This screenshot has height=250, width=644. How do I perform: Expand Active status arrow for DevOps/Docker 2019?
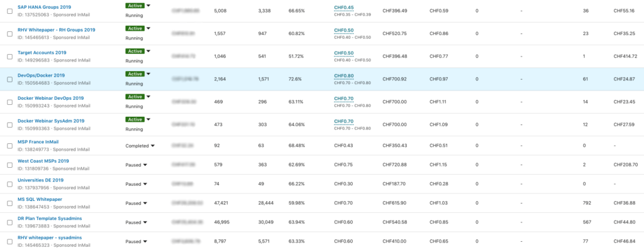[x=148, y=74]
